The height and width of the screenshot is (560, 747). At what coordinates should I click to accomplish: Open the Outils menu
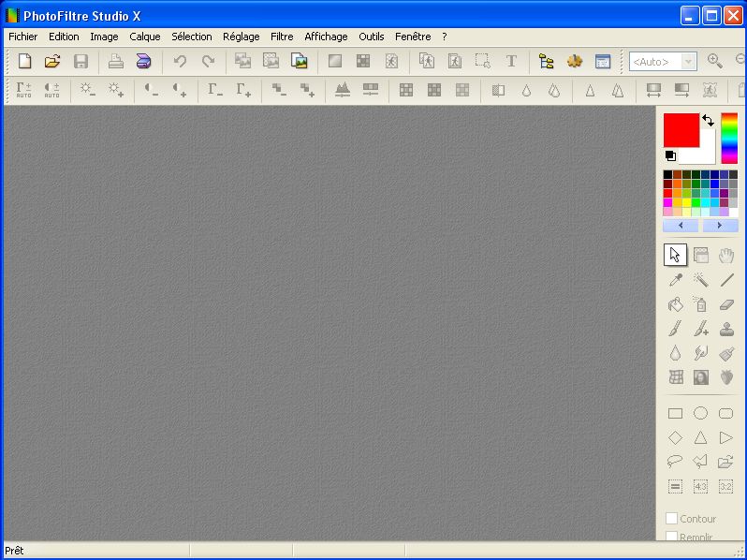pyautogui.click(x=371, y=37)
